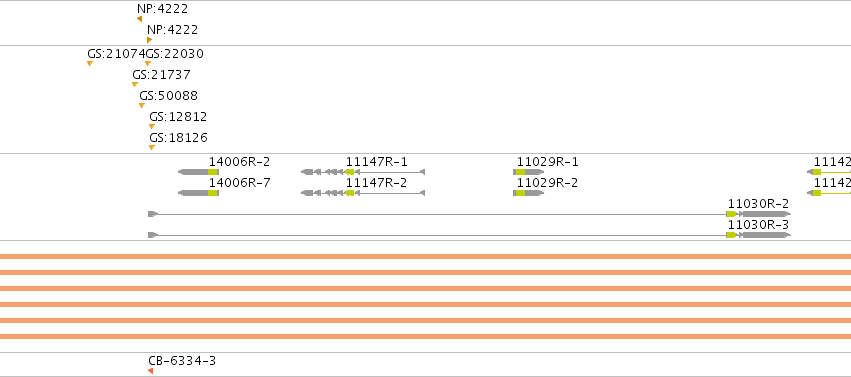Select the GS:12812 triangle marker
This screenshot has width=851, height=377.
[x=151, y=126]
